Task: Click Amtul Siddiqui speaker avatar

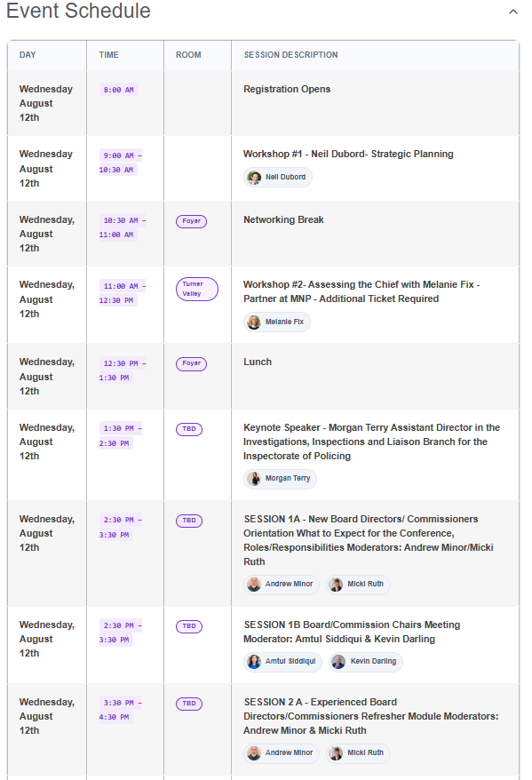Action: pyautogui.click(x=254, y=662)
